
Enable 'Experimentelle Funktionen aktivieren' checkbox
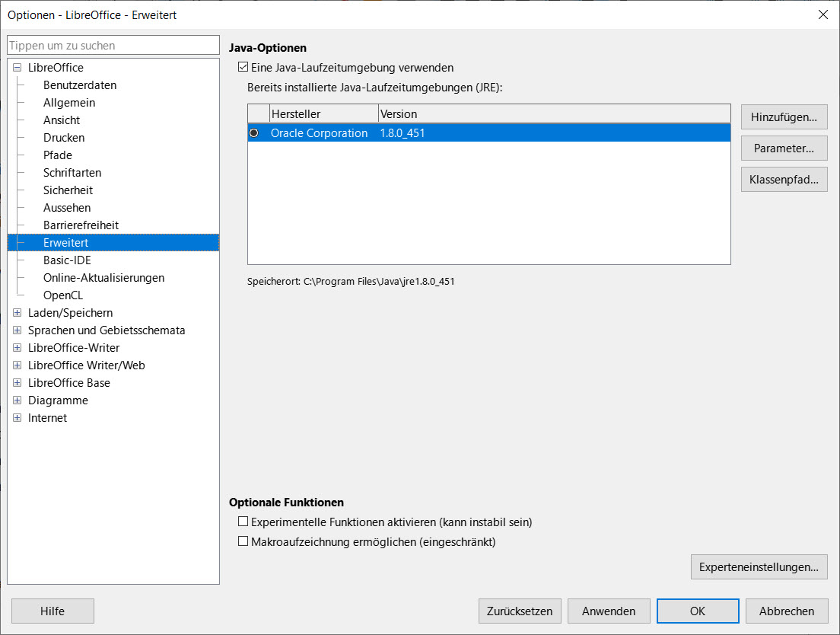[x=243, y=522]
